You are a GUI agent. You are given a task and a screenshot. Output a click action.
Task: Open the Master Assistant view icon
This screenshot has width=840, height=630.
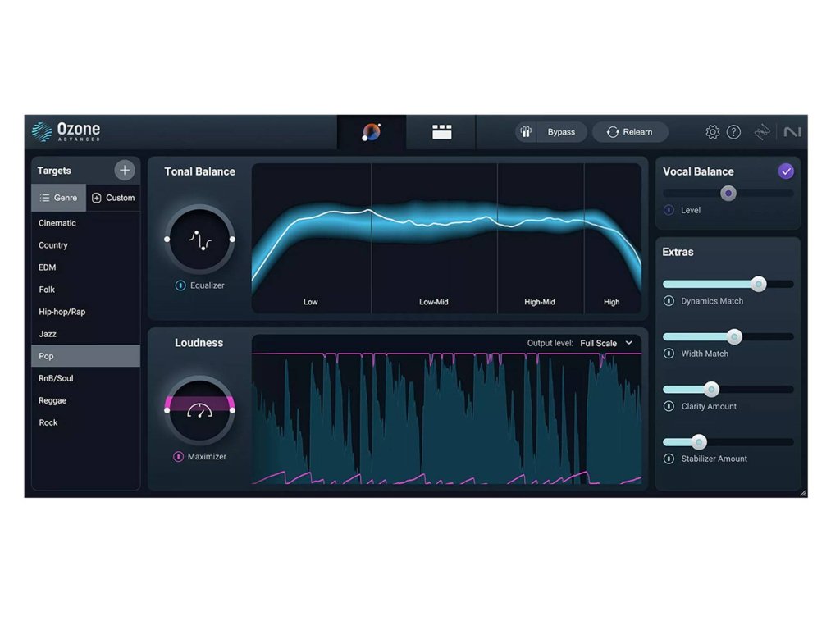(372, 132)
